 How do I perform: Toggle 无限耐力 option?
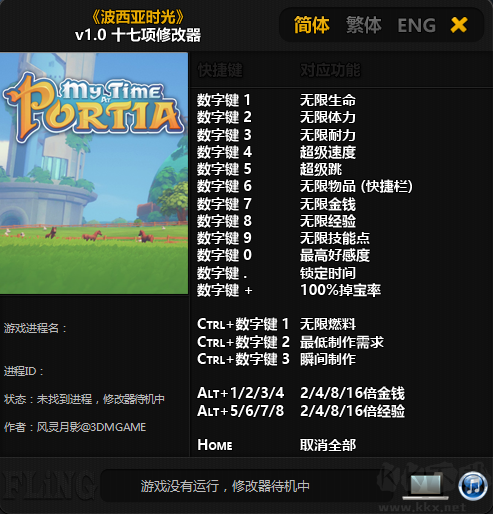pyautogui.click(x=328, y=135)
